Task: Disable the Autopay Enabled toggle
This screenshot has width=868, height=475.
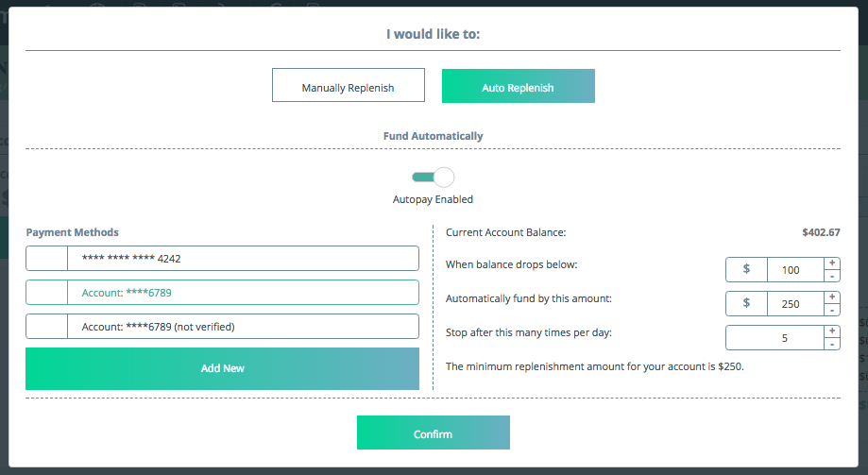Action: click(433, 177)
